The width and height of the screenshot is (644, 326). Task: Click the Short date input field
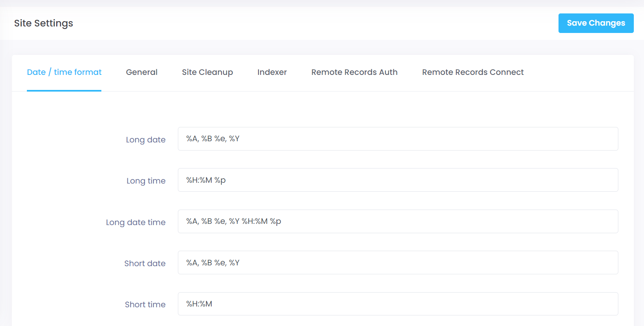[x=398, y=263]
